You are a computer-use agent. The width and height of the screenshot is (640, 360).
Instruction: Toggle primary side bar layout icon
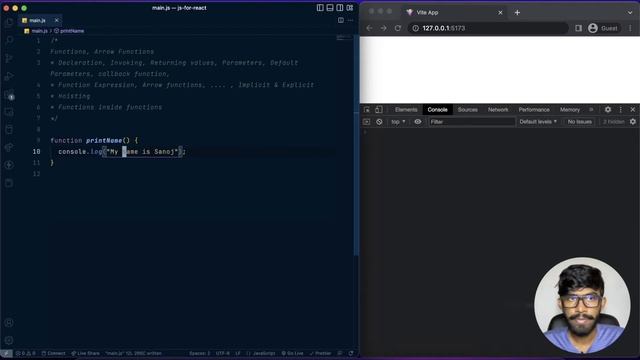point(320,8)
